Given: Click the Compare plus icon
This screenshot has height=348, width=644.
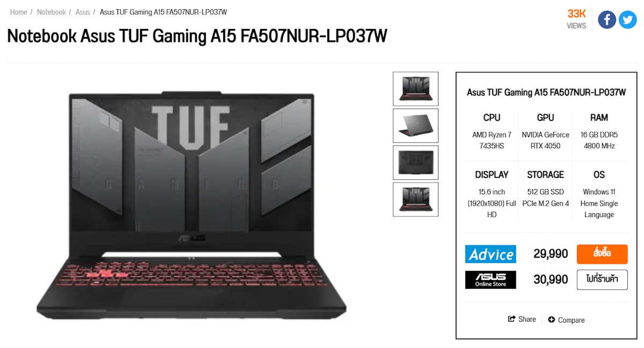Looking at the screenshot, I should (551, 320).
